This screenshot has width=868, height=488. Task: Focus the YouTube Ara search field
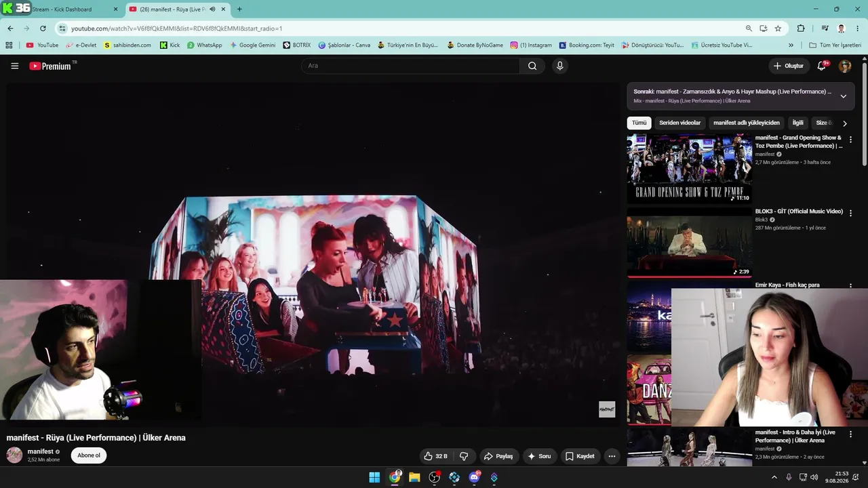pos(410,66)
